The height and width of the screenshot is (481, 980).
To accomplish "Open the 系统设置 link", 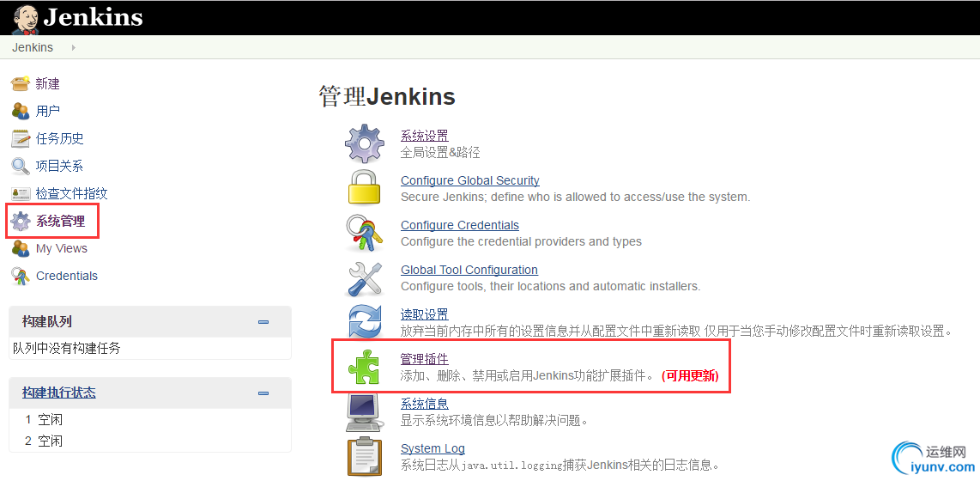I will click(425, 136).
